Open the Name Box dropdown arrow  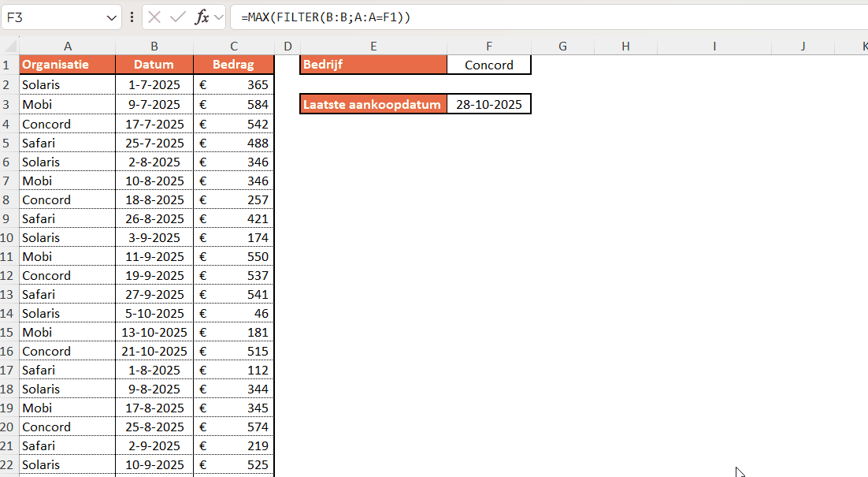110,17
